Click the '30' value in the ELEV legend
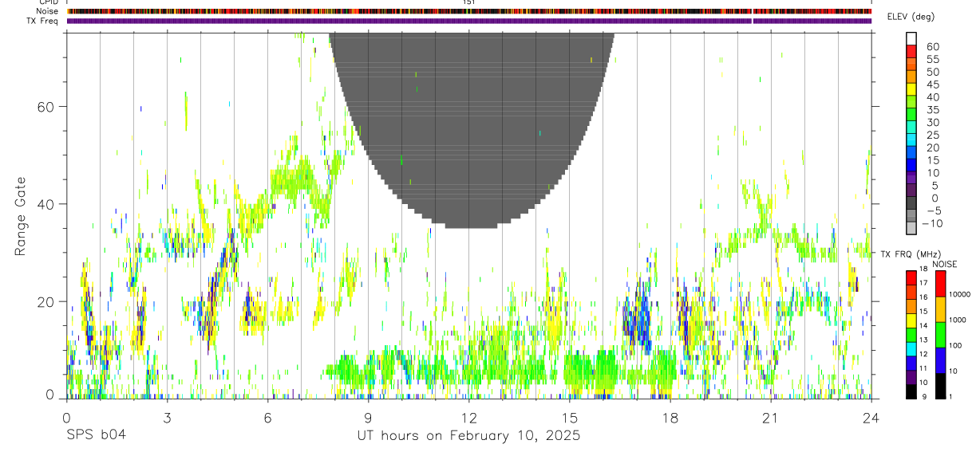The image size is (980, 452). click(x=931, y=122)
